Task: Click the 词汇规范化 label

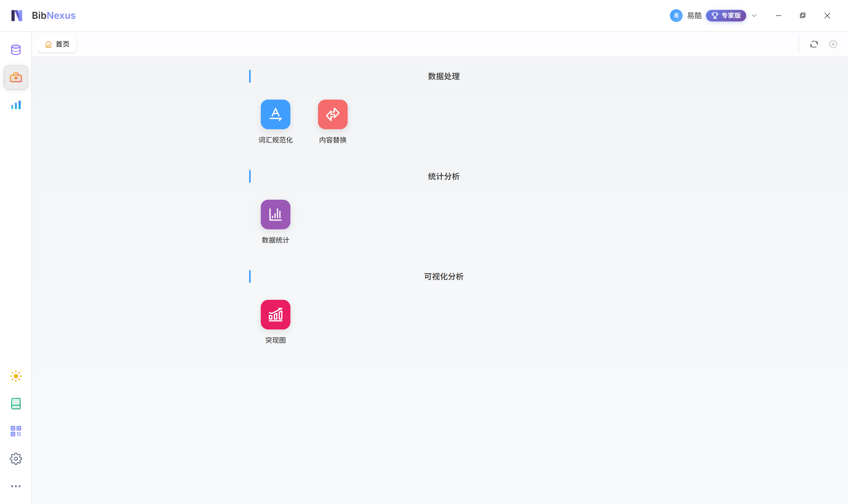Action: click(x=275, y=140)
